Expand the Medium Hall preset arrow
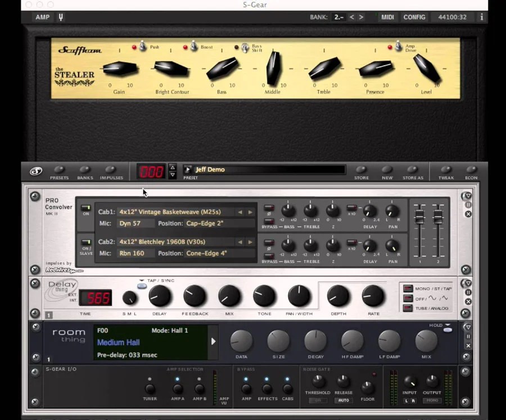Viewport: 506px width, 420px height. (x=213, y=341)
